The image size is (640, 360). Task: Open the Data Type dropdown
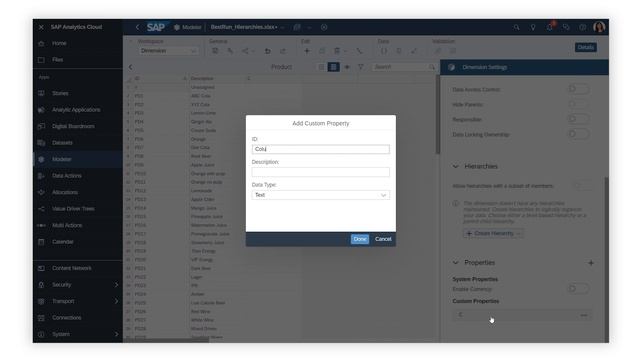pyautogui.click(x=320, y=195)
